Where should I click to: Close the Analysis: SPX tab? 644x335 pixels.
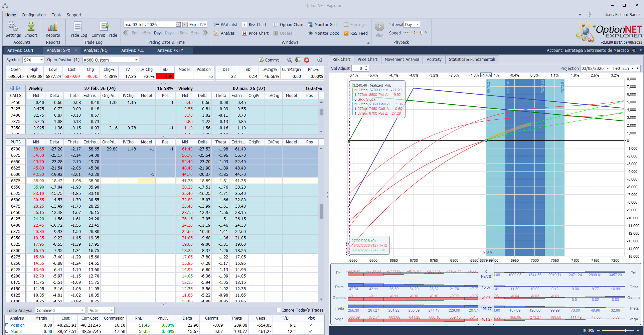pyautogui.click(x=76, y=50)
